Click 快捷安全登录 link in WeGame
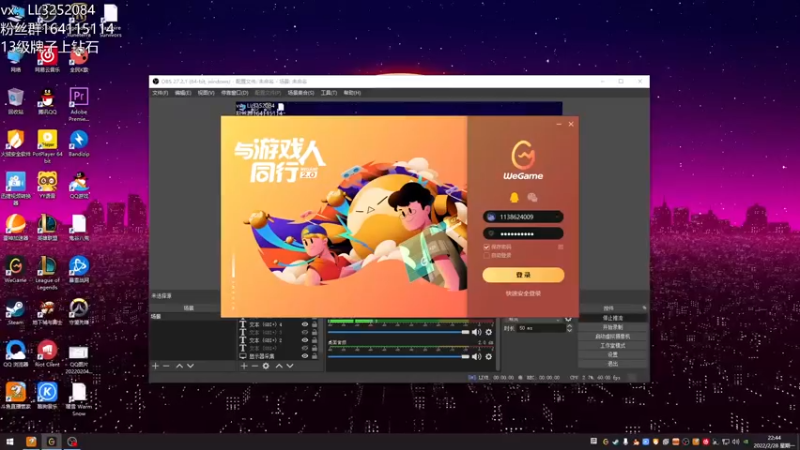This screenshot has height=450, width=800. click(523, 293)
